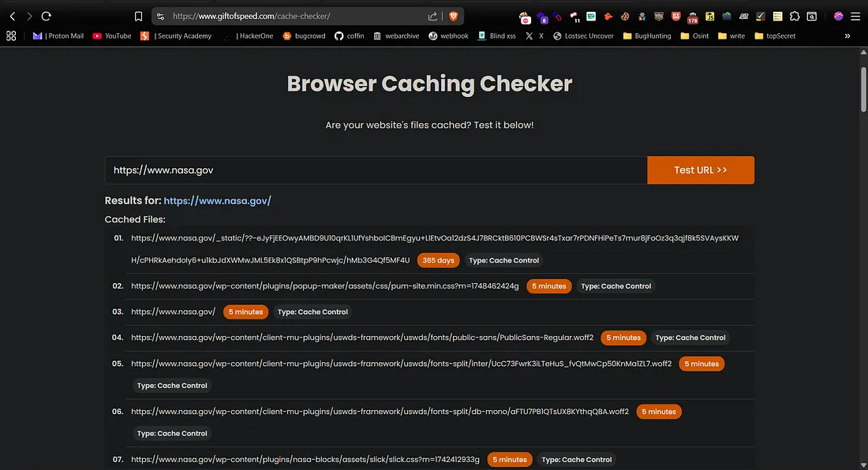Click the scrollbar down arrow
868x470 pixels.
[x=863, y=465]
